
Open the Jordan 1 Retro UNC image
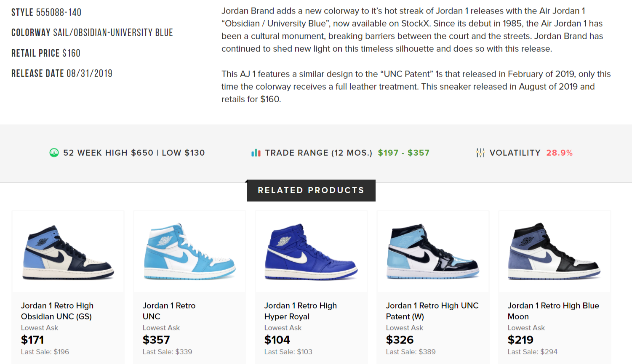click(189, 252)
